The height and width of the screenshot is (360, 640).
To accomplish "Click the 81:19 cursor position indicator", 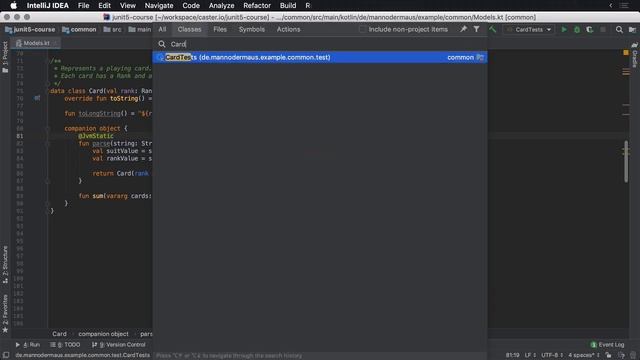I will click(x=512, y=355).
